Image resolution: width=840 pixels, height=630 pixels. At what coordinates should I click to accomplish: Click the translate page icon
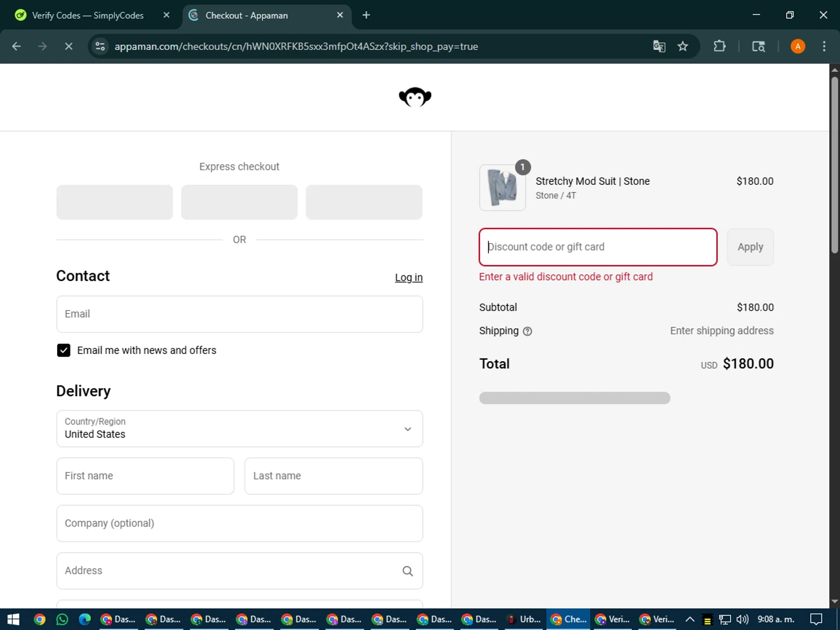[x=659, y=46]
